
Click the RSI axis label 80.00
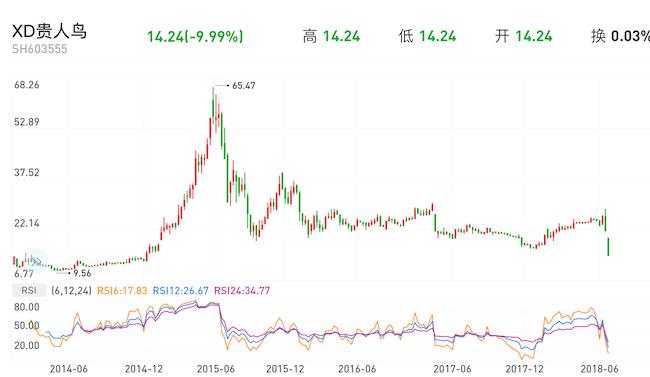[x=27, y=307]
